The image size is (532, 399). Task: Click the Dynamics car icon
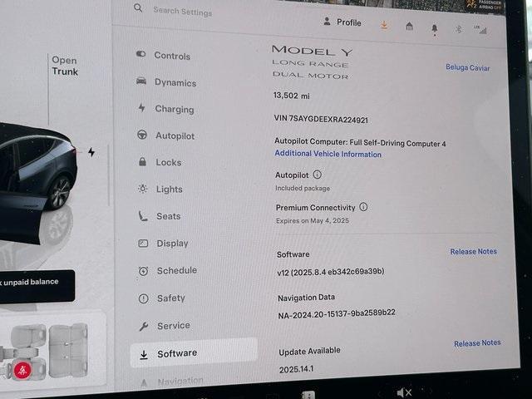tap(141, 81)
